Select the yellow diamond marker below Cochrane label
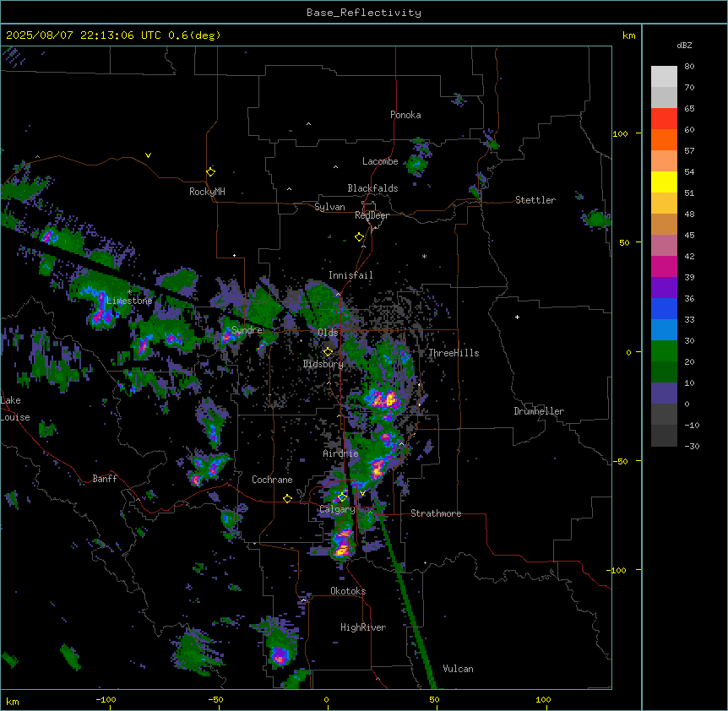The width and height of the screenshot is (728, 711). point(287,499)
